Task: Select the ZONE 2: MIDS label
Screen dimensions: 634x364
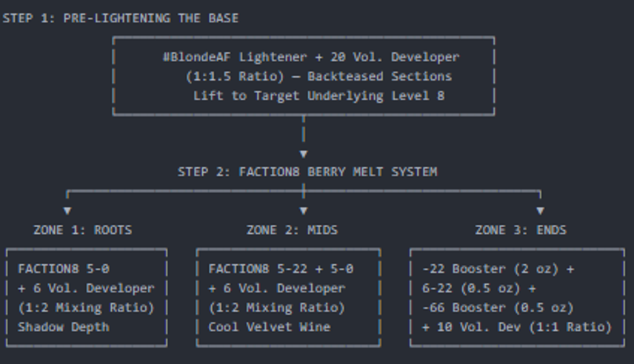Action: [x=292, y=230]
